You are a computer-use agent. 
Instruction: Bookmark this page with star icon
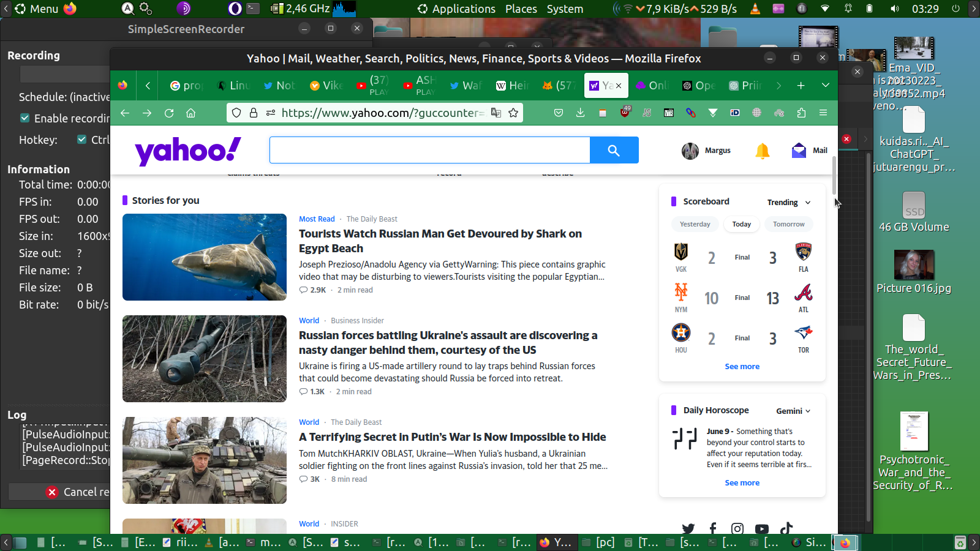(513, 113)
